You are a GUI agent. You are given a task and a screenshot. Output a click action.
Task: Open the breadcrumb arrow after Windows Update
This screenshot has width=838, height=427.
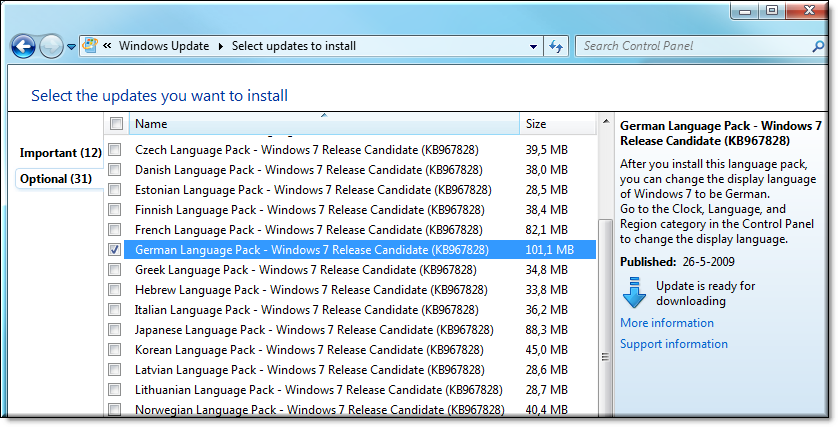221,46
